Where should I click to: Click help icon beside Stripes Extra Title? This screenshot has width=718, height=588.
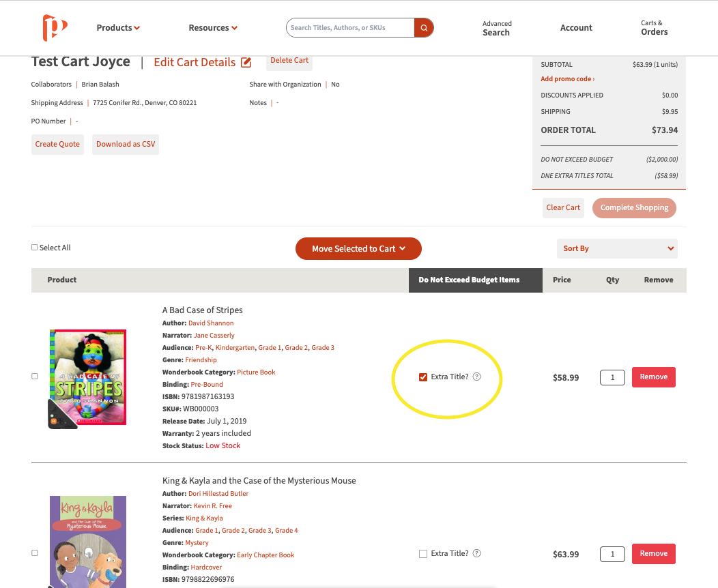coord(476,377)
